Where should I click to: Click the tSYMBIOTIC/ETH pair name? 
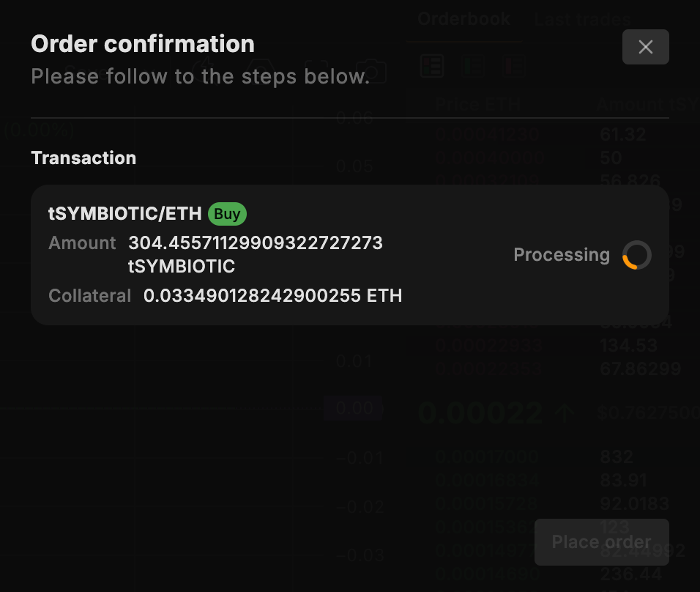coord(125,214)
